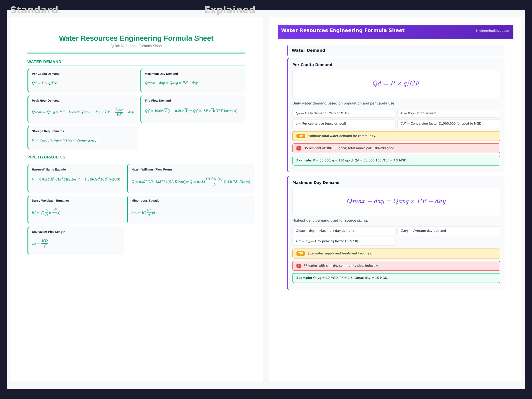Click the Storage Requirements formula card
532x399 pixels.
tap(82, 137)
